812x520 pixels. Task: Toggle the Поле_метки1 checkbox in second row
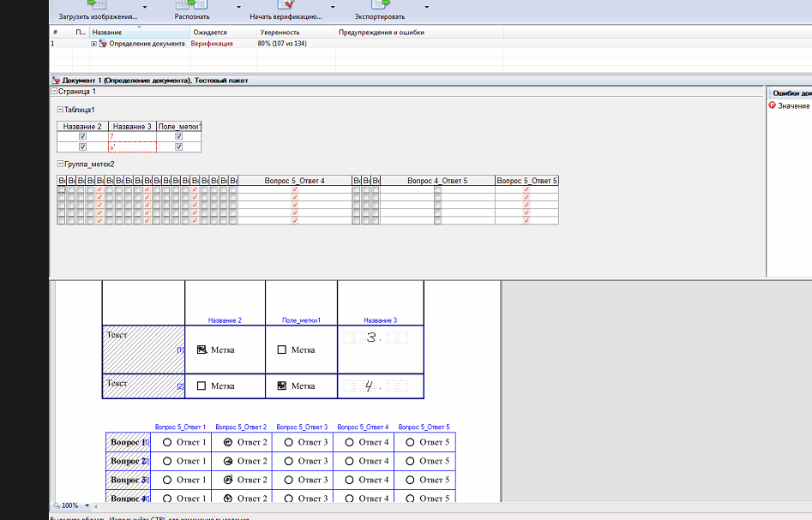coord(179,146)
